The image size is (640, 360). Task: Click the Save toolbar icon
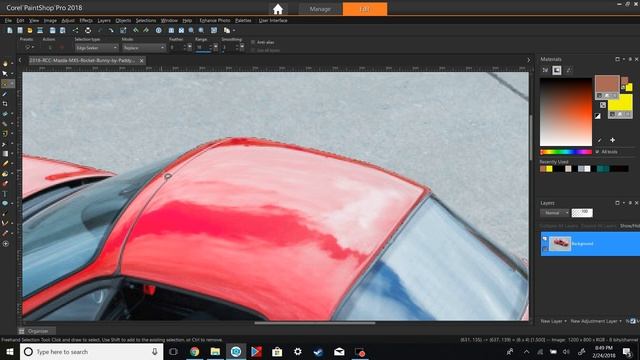(52, 30)
